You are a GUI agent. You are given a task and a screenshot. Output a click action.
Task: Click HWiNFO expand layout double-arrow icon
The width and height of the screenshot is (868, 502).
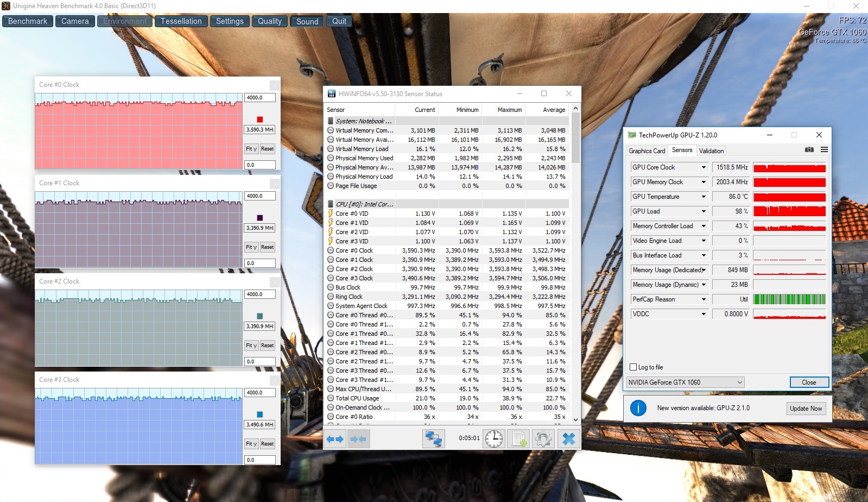335,439
